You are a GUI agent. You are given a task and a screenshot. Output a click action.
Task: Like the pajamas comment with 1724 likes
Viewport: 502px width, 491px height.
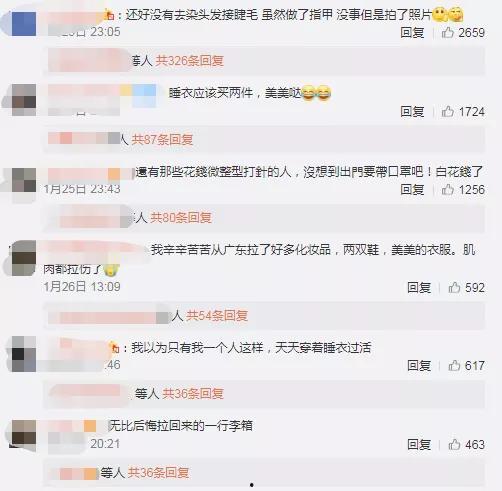click(x=447, y=111)
